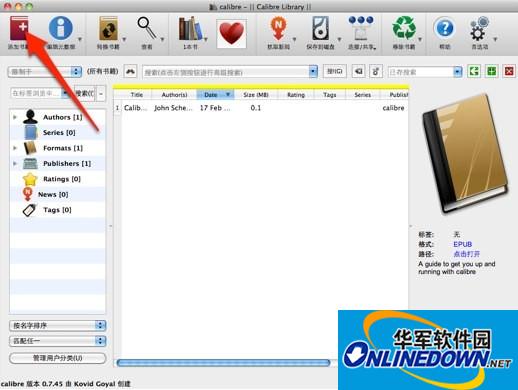The image size is (518, 390).
Task: Click the first green saved-search icon
Action: [x=474, y=71]
